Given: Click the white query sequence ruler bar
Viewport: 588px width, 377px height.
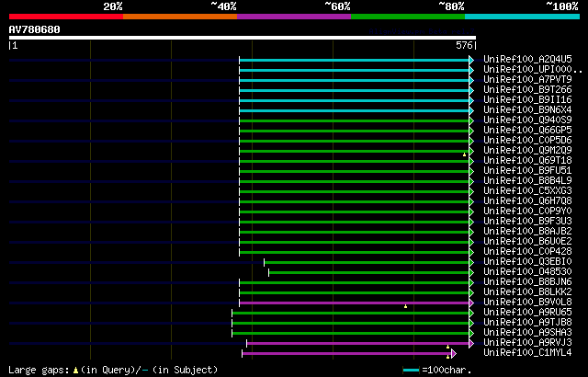Looking at the screenshot, I should 243,38.
